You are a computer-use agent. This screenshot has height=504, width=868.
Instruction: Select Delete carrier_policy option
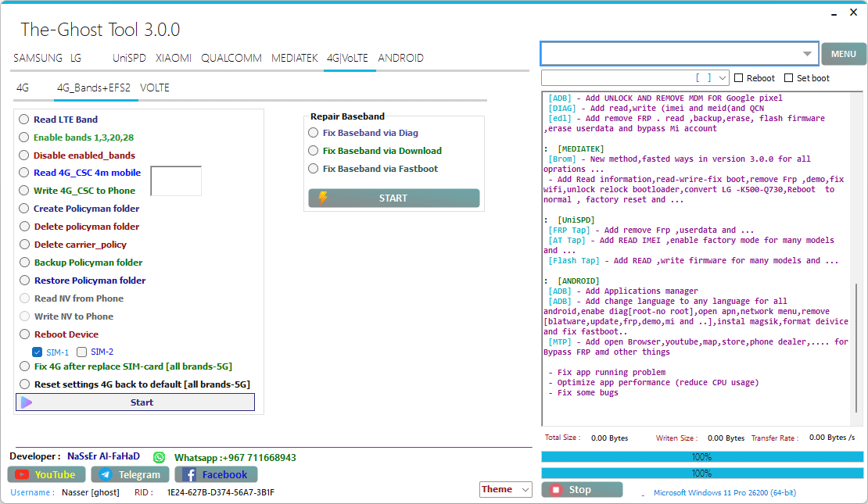pos(24,245)
